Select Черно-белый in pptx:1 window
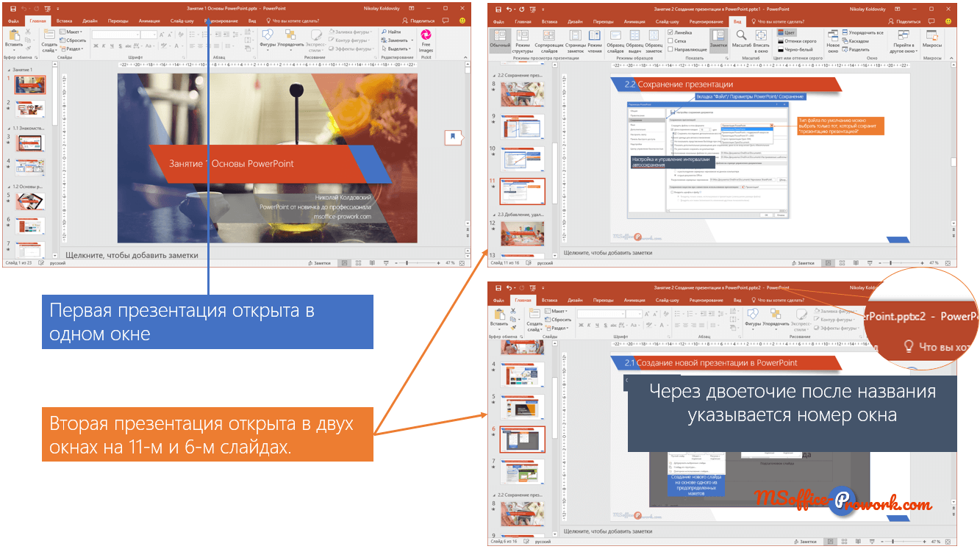Screen dimensions: 980x549 [x=794, y=49]
